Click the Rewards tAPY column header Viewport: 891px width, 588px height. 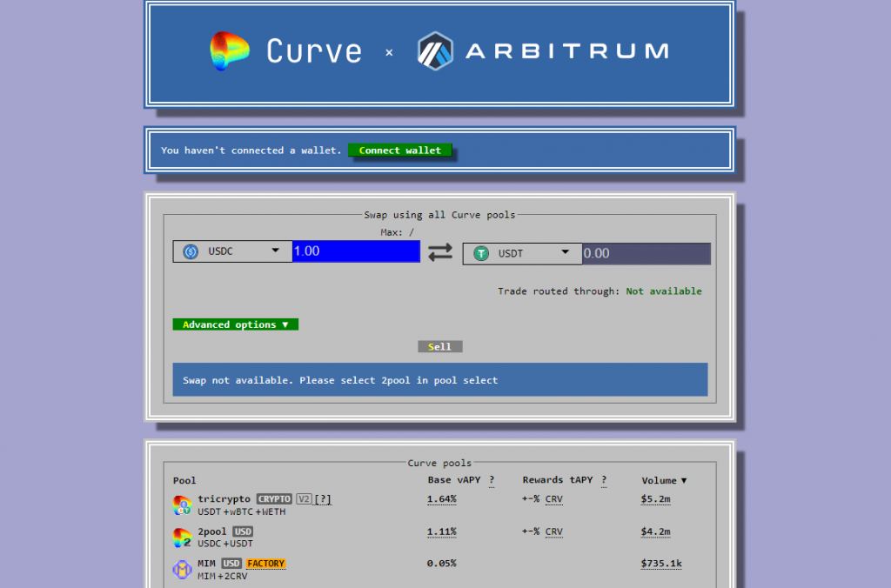pos(558,480)
